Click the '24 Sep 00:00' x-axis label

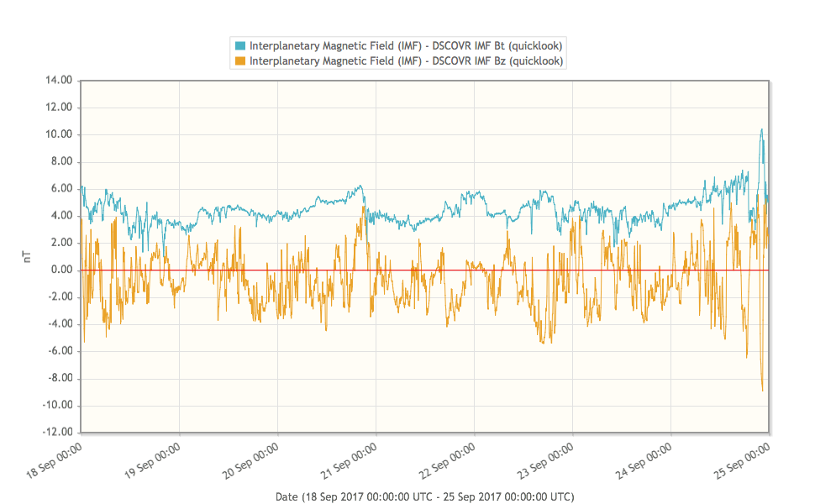(x=644, y=460)
